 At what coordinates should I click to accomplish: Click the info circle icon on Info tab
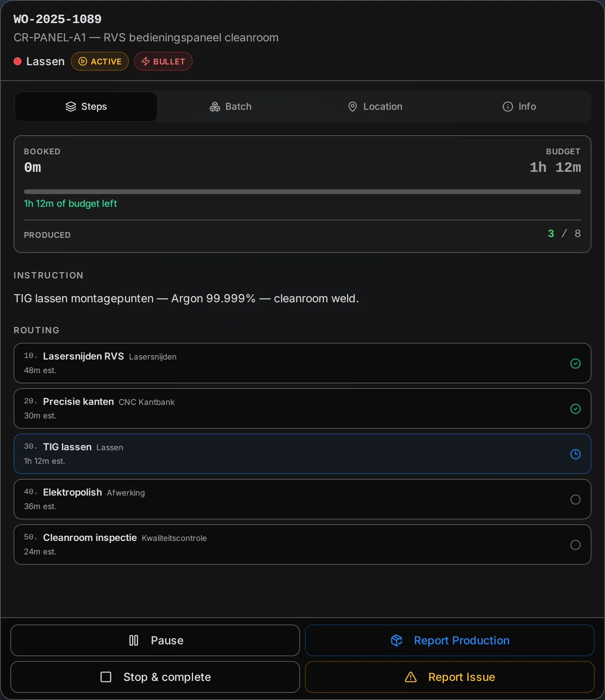[508, 107]
